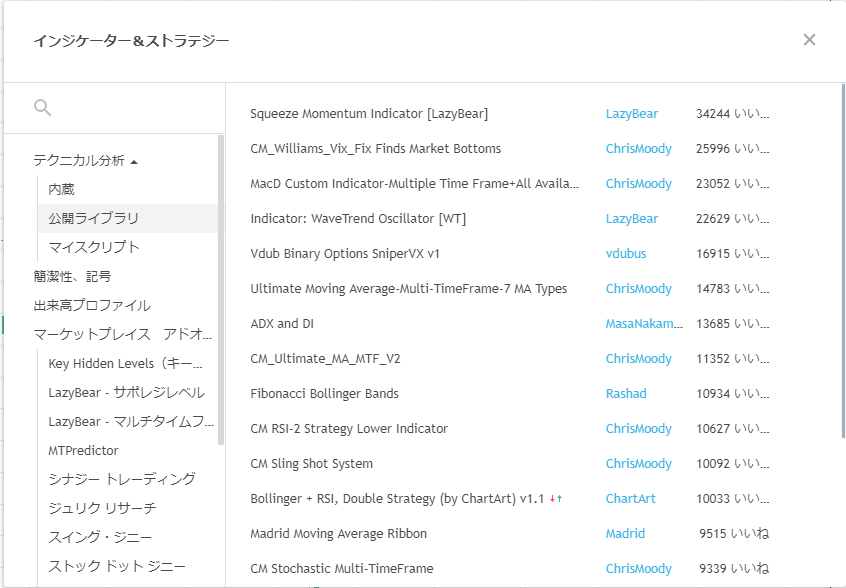Click the left sidebar scrollbar
The image size is (846, 588).
[x=221, y=290]
